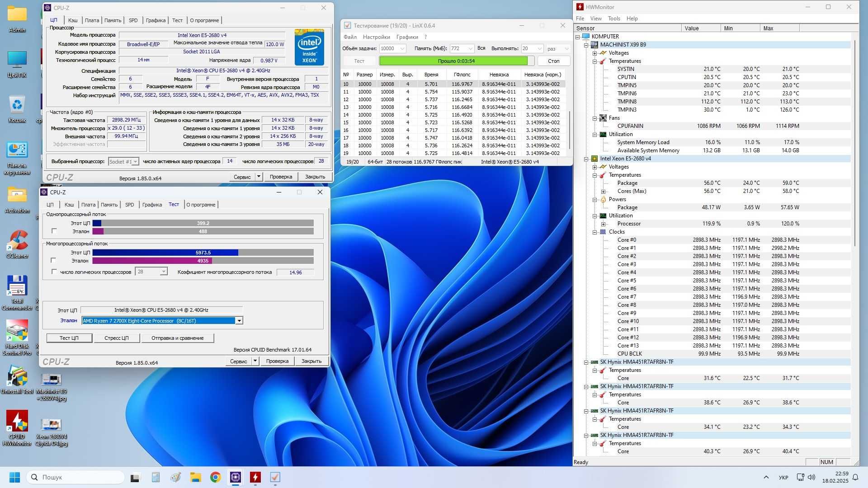Open the Цей ПК (This PC) icon

click(x=17, y=63)
